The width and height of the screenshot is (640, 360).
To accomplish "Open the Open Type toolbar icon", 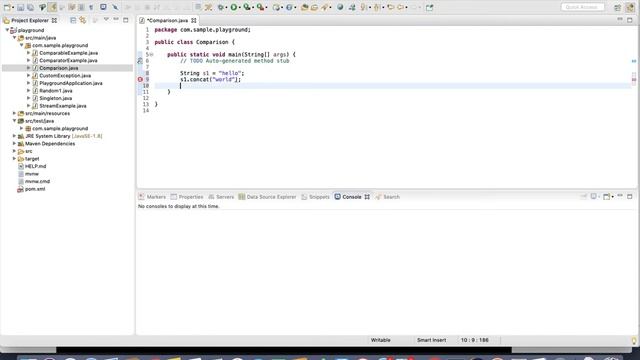I will pos(304,7).
